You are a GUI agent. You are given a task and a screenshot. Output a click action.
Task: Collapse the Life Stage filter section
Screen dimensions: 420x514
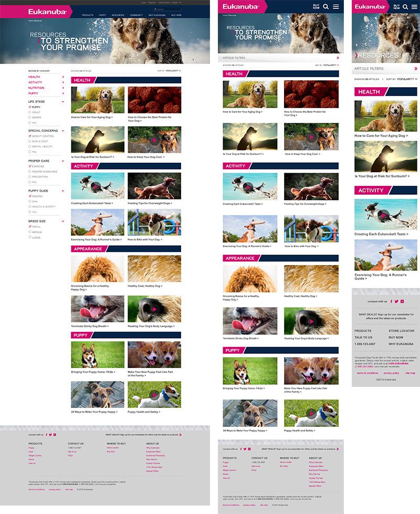click(x=63, y=102)
